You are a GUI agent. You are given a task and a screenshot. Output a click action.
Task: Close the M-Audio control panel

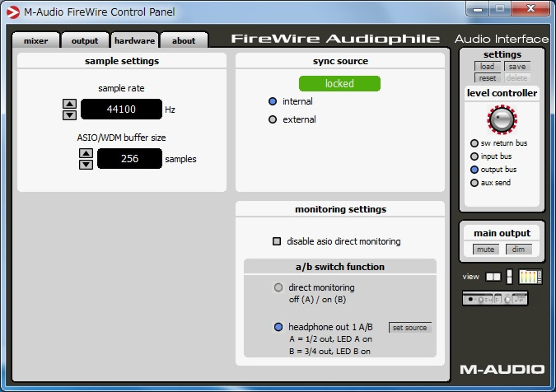[530, 8]
